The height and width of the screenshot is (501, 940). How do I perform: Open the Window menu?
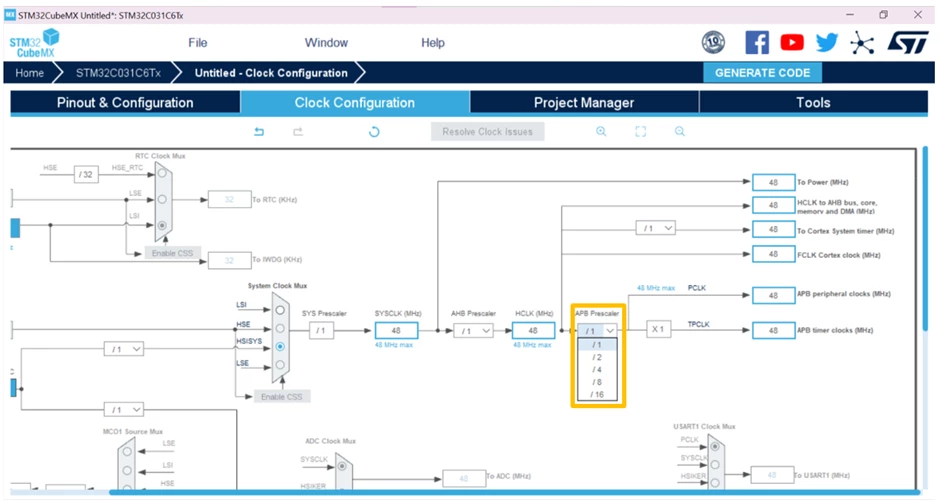tap(326, 43)
